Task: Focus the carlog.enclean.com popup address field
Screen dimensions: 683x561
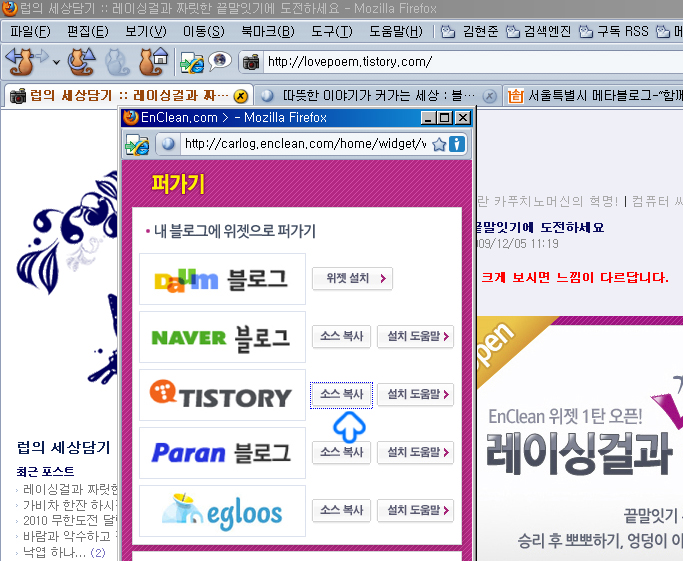Action: coord(304,144)
